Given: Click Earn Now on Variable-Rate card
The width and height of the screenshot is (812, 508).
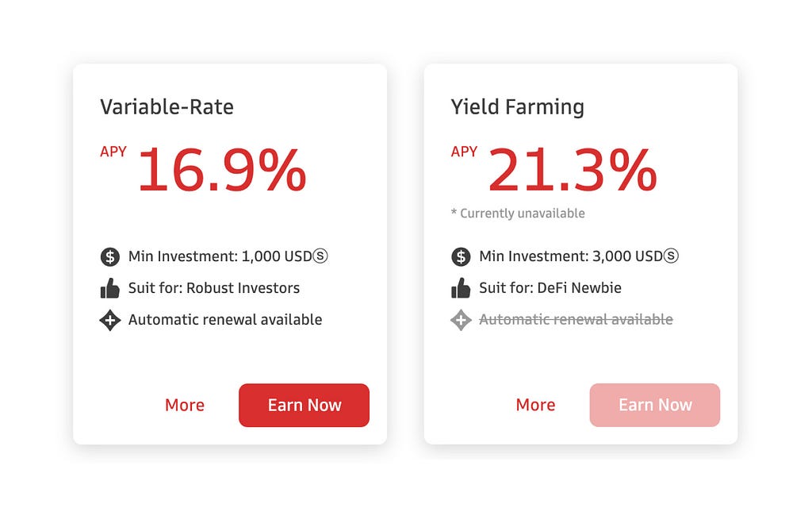Looking at the screenshot, I should pyautogui.click(x=304, y=406).
